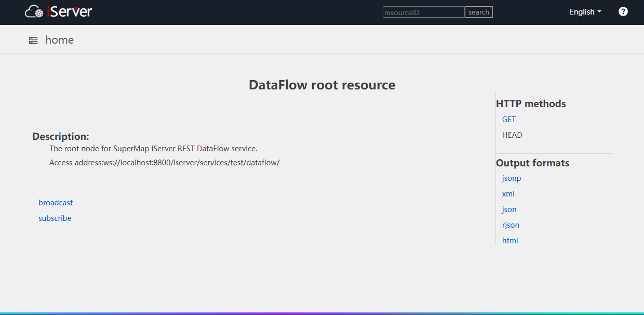
Task: Click the HTTP methods section heading
Action: point(531,104)
